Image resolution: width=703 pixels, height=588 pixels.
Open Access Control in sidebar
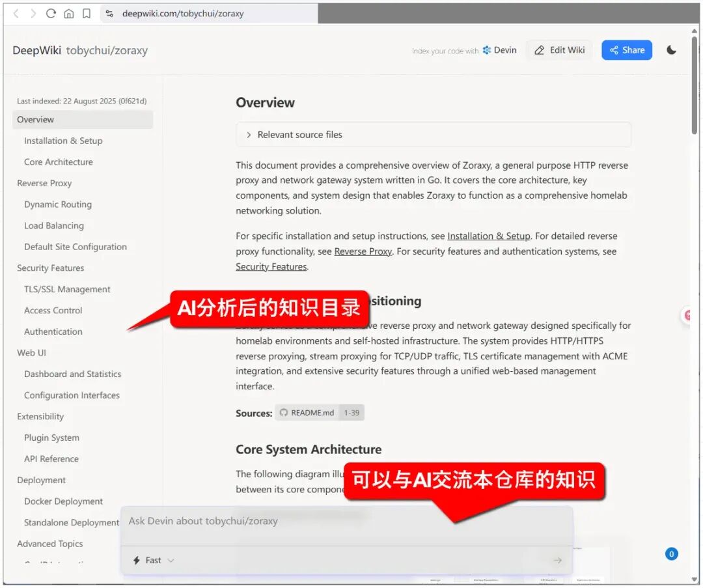(x=53, y=311)
